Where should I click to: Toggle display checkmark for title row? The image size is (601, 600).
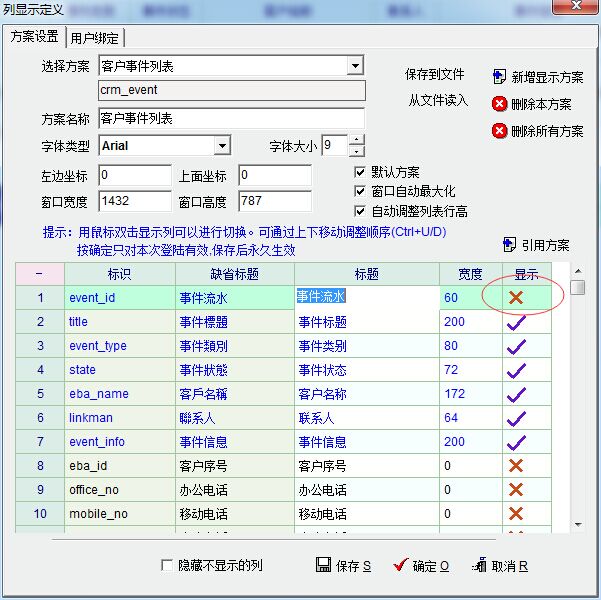(516, 322)
